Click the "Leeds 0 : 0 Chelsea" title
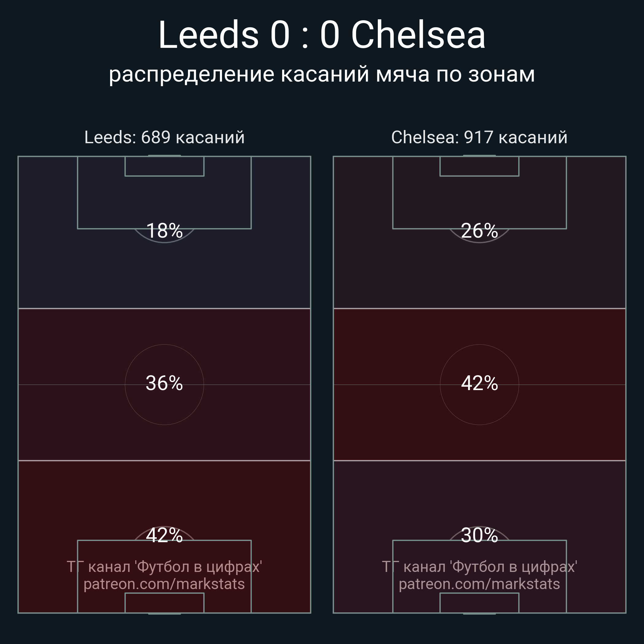The image size is (644, 644). 322,35
